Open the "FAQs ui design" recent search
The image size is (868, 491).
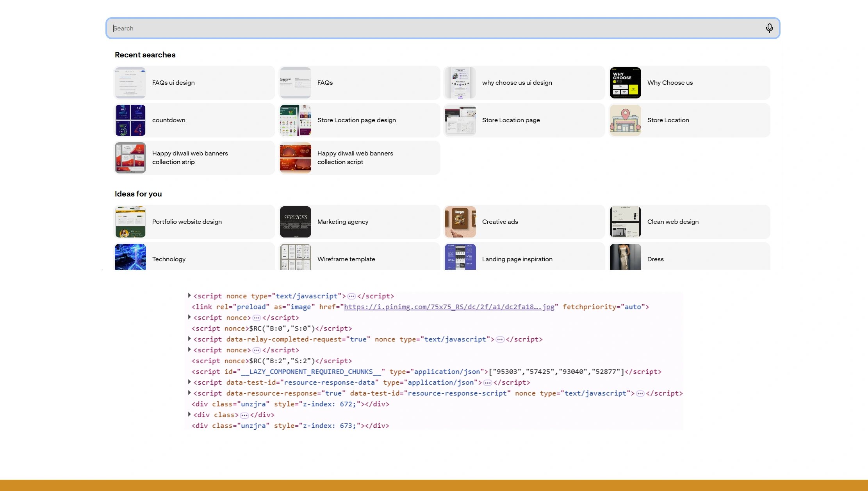tap(194, 82)
